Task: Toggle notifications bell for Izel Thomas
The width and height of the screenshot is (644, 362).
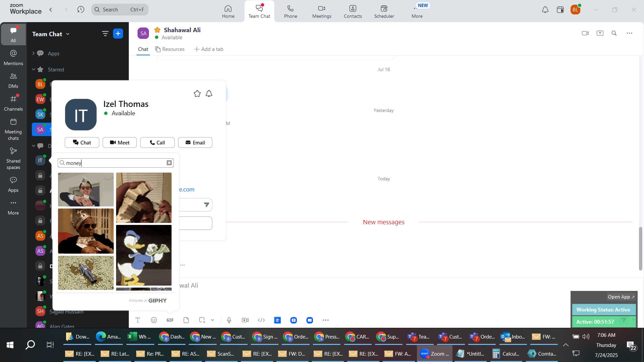Action: pos(209,94)
